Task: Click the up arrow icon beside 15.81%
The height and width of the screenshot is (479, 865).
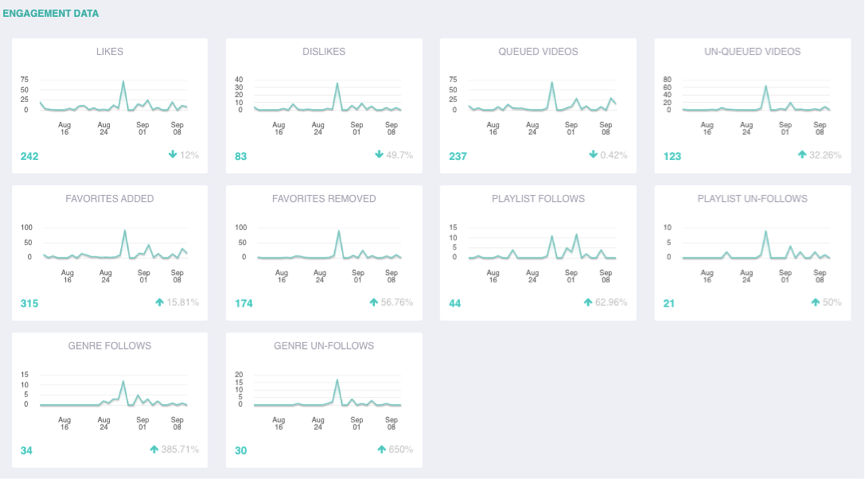Action: (x=159, y=302)
